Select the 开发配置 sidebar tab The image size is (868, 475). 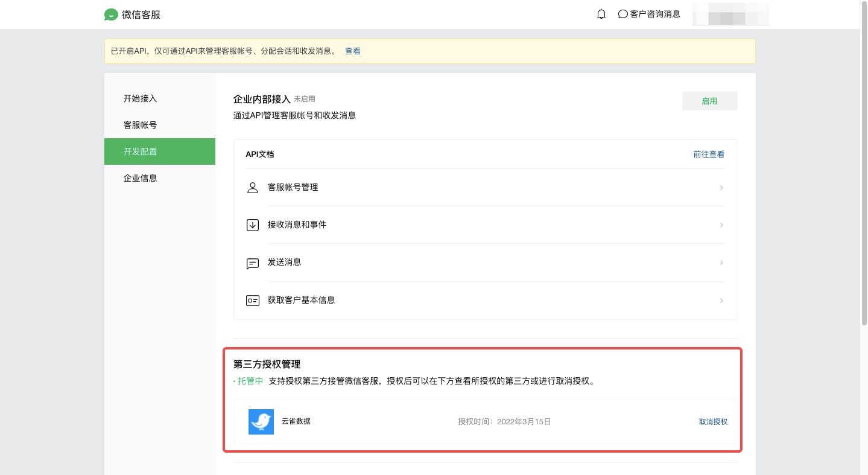[140, 151]
